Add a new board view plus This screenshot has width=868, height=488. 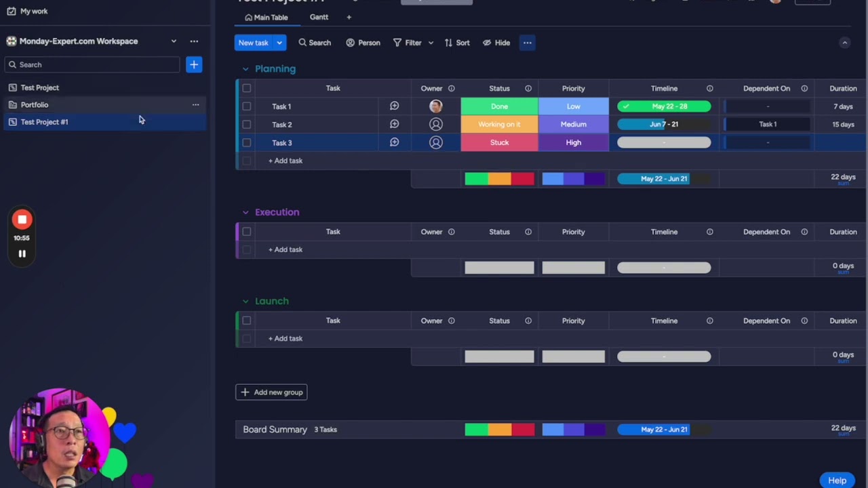pyautogui.click(x=349, y=17)
